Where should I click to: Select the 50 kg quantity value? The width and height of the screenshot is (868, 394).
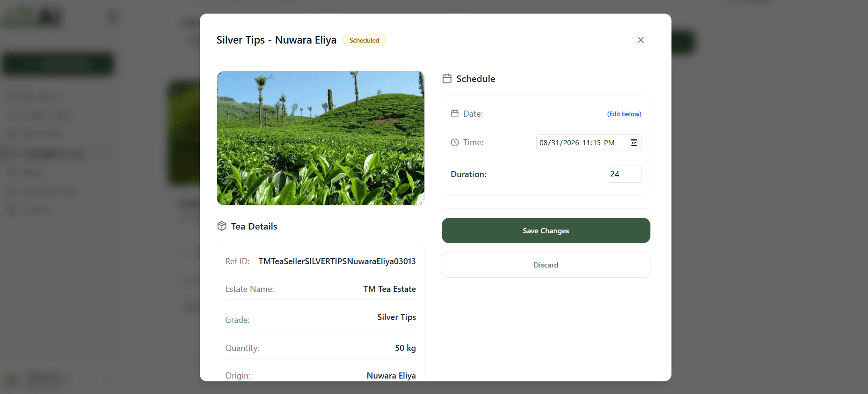pyautogui.click(x=405, y=348)
